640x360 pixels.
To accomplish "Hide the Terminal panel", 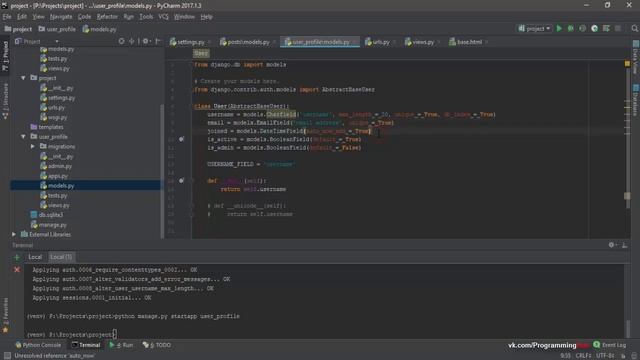I will coord(624,245).
